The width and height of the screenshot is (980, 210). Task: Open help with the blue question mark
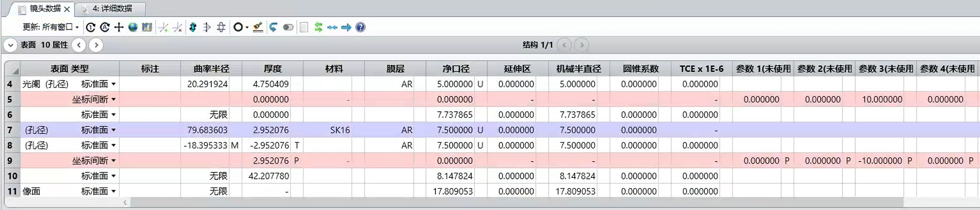[x=360, y=28]
